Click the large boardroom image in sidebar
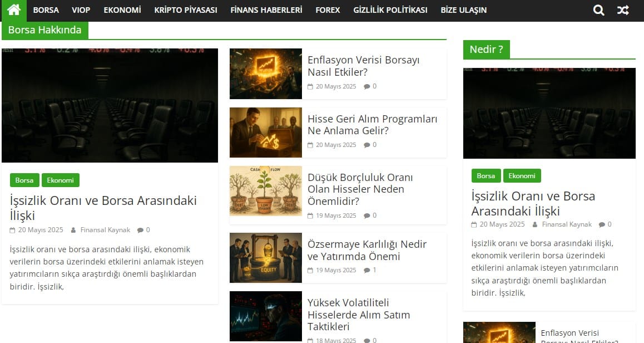This screenshot has height=343, width=644. 549,113
